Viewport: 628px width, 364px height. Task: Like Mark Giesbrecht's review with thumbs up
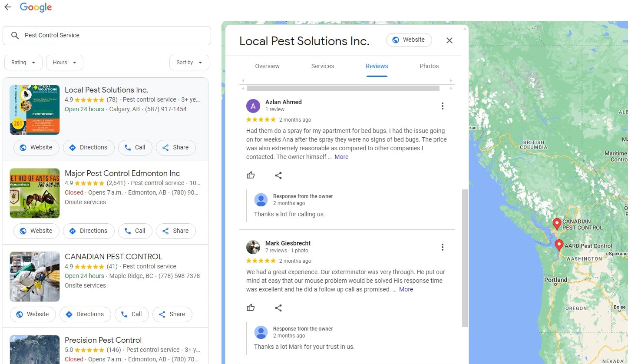click(251, 308)
